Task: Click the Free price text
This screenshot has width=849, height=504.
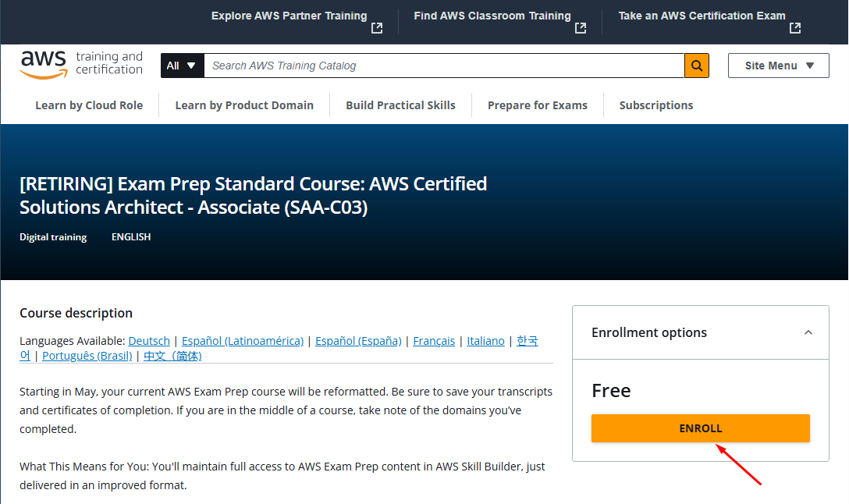Action: click(x=611, y=390)
